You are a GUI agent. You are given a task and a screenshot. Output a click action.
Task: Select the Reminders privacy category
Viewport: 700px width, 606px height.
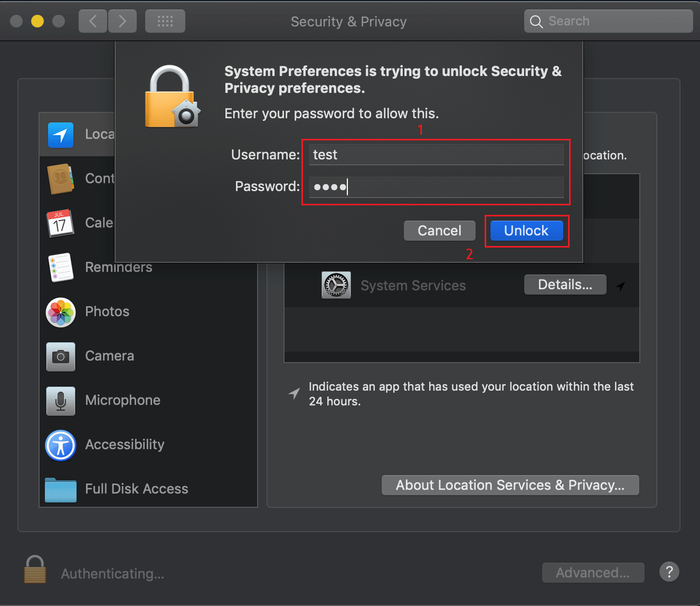(61, 268)
